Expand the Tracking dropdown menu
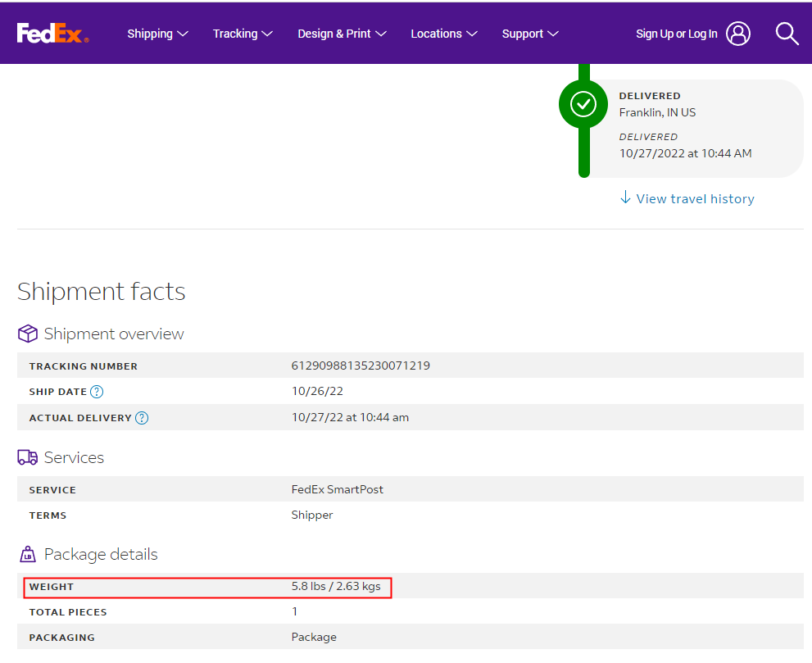The image size is (812, 663). [243, 34]
